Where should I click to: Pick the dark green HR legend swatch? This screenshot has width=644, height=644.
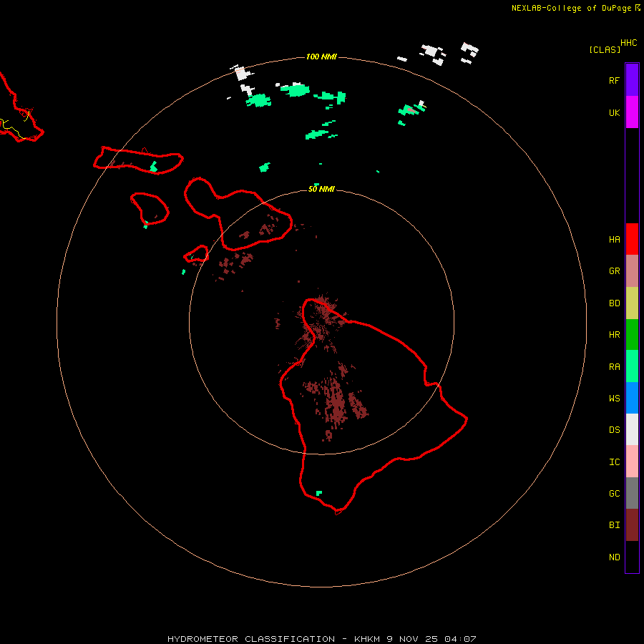pyautogui.click(x=632, y=335)
